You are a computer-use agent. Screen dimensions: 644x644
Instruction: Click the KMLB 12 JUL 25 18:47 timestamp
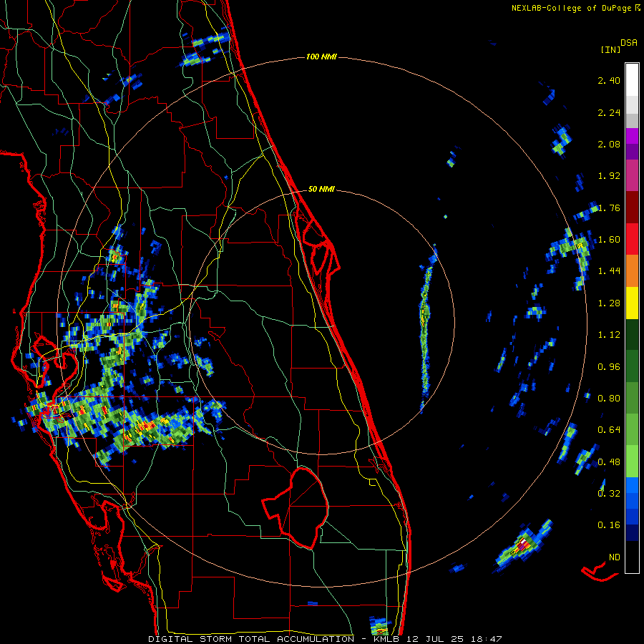click(x=438, y=639)
